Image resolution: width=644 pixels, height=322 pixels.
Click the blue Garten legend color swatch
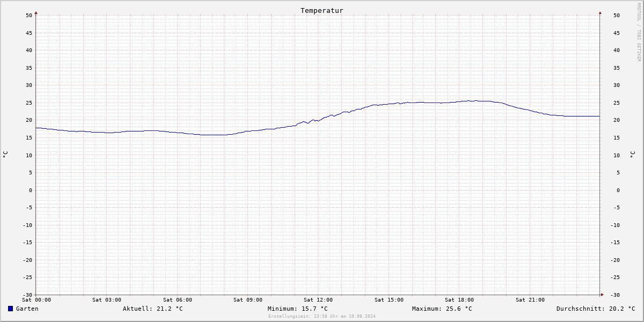click(10, 309)
